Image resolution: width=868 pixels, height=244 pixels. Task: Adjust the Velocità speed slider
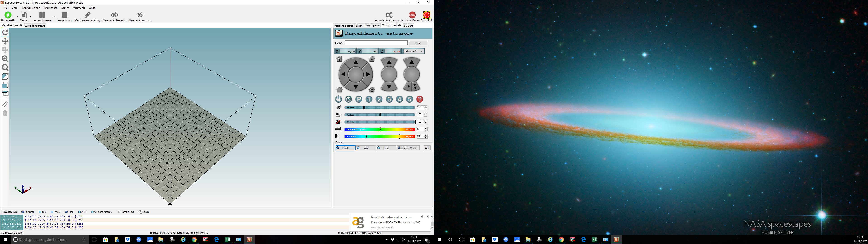point(364,108)
